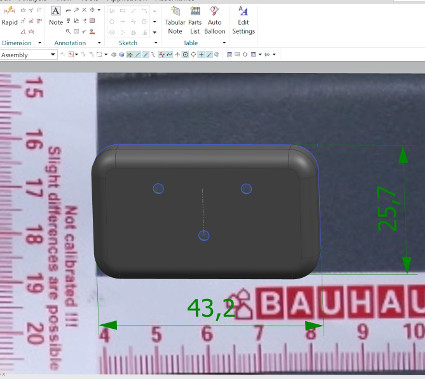425x379 pixels.
Task: Toggle the Point on Face snap
Action: (x=217, y=55)
